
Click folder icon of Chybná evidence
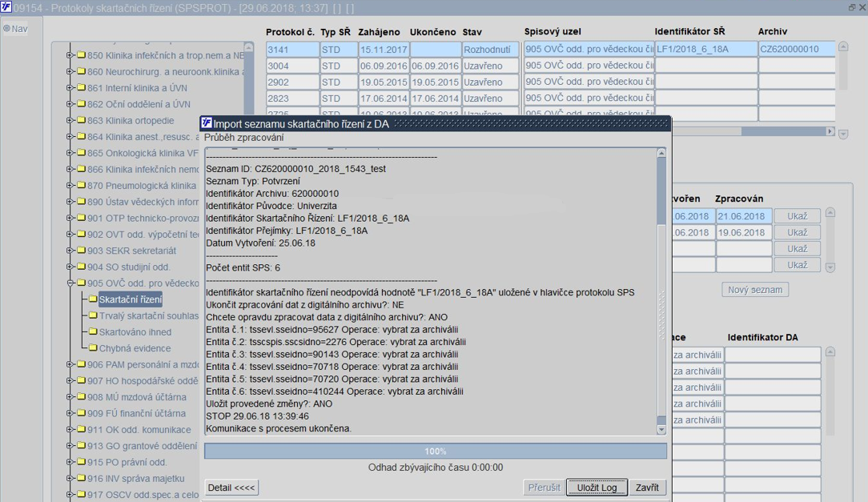[x=92, y=348]
